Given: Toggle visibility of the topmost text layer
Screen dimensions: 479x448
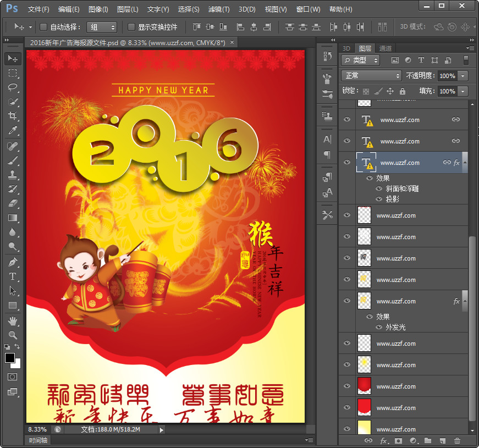Looking at the screenshot, I should pos(347,119).
